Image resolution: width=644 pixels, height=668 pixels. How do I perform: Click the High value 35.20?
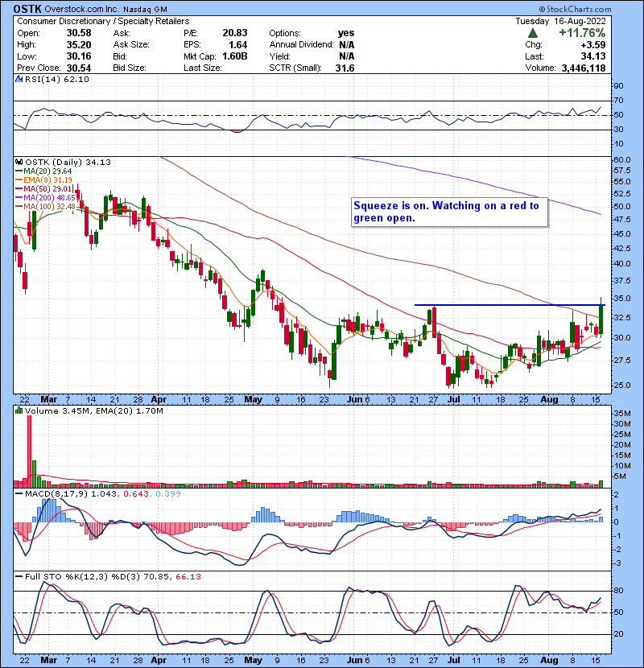tap(79, 45)
